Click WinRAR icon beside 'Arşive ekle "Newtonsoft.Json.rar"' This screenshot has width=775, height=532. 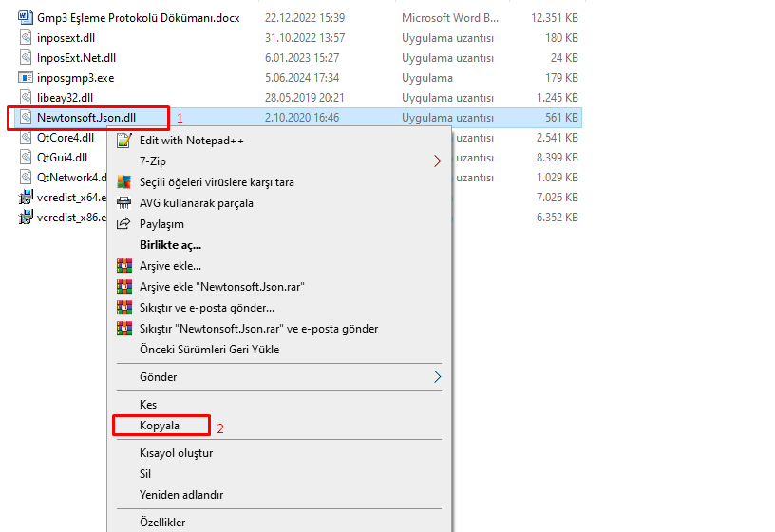(x=124, y=286)
